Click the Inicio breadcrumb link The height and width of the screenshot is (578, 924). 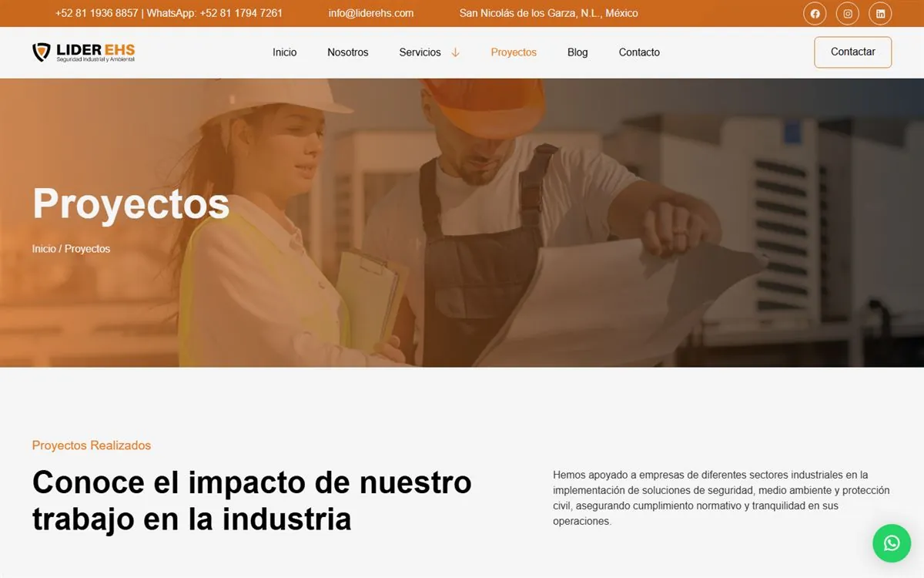coord(44,249)
